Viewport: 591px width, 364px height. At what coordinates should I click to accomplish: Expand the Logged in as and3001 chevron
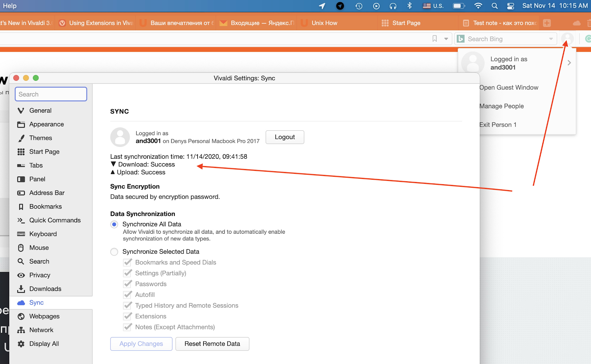(x=569, y=63)
